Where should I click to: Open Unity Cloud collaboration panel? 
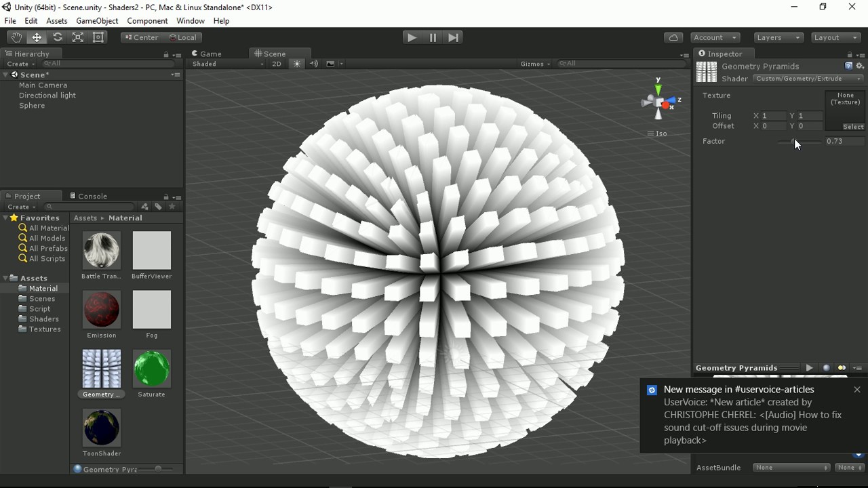(673, 37)
